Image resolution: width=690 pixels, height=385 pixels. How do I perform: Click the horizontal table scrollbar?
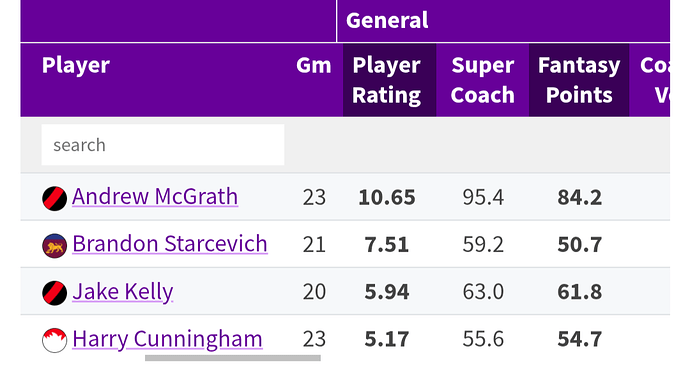[233, 358]
